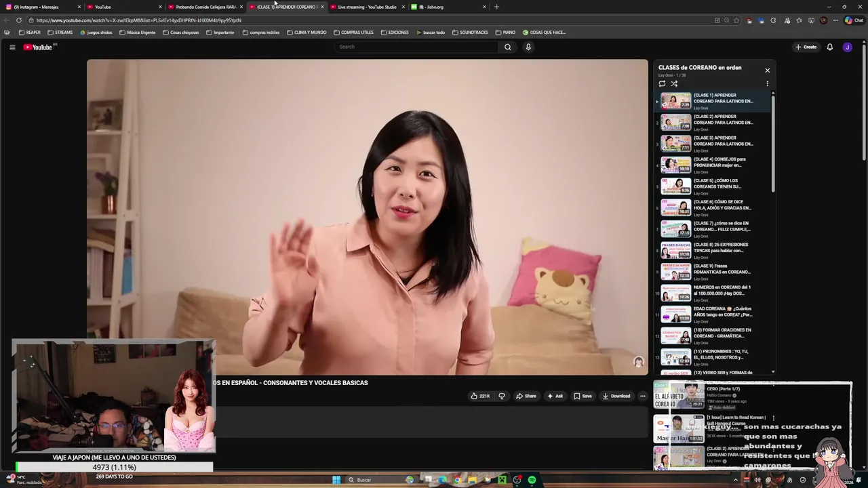Play CLASE 2 from the playlist
This screenshot has width=868, height=488.
(712, 122)
